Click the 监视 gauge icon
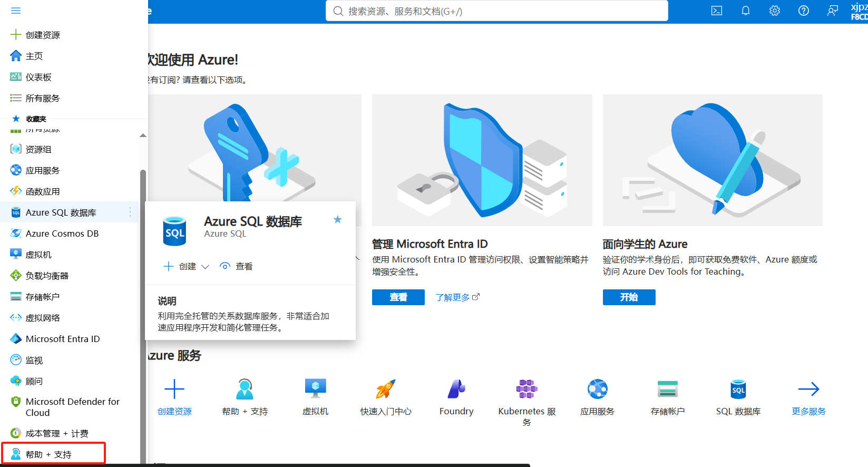868x467 pixels. point(16,360)
